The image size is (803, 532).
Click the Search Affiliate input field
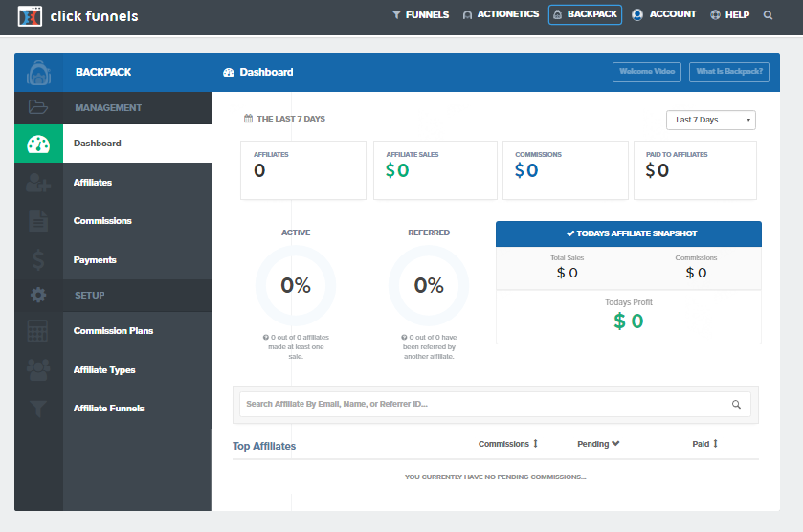point(495,404)
